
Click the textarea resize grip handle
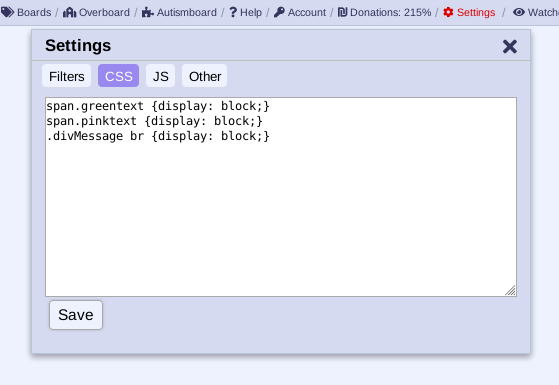[511, 291]
